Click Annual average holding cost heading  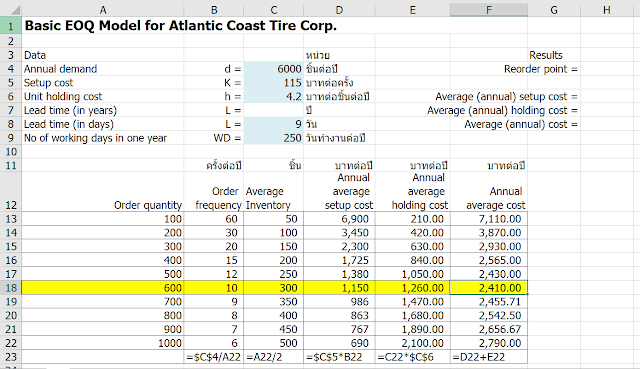click(420, 191)
